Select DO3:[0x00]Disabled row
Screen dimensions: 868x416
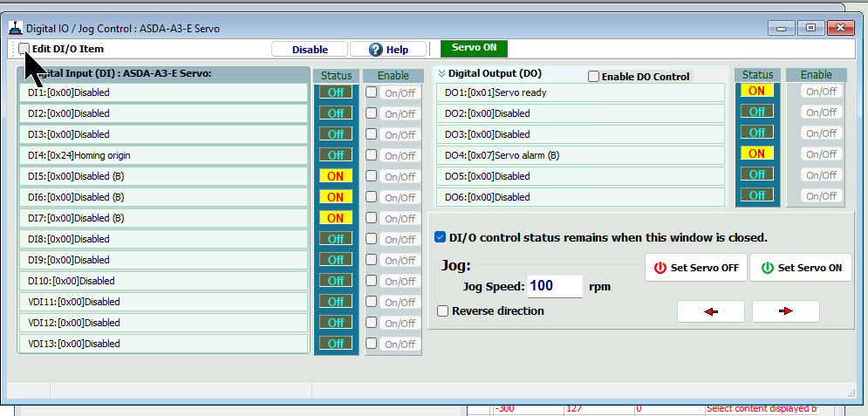580,134
